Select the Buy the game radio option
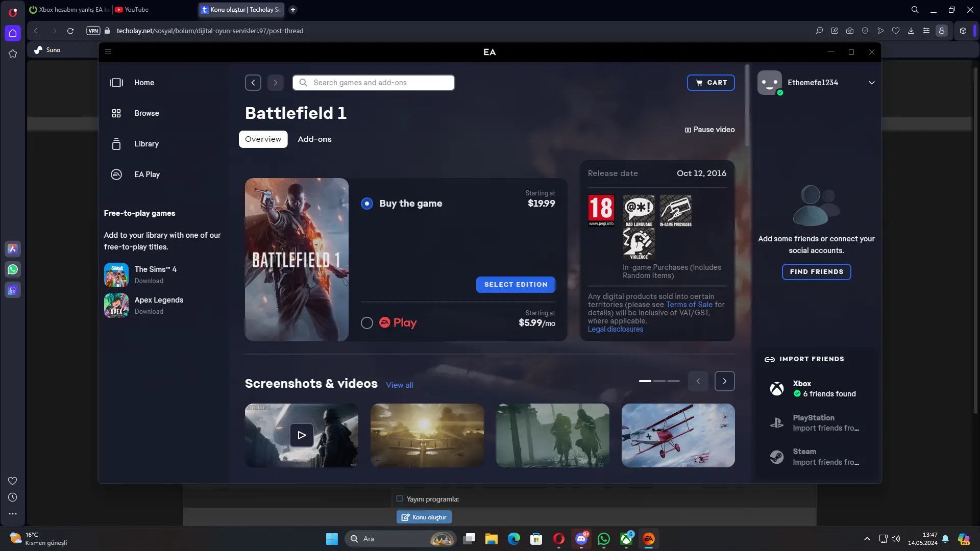 point(367,204)
